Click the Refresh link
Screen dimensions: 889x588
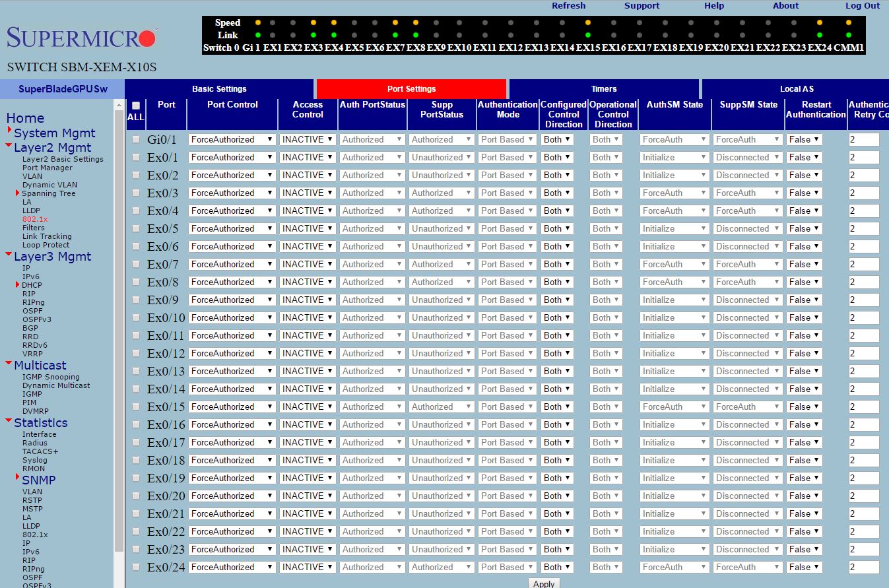click(x=568, y=6)
